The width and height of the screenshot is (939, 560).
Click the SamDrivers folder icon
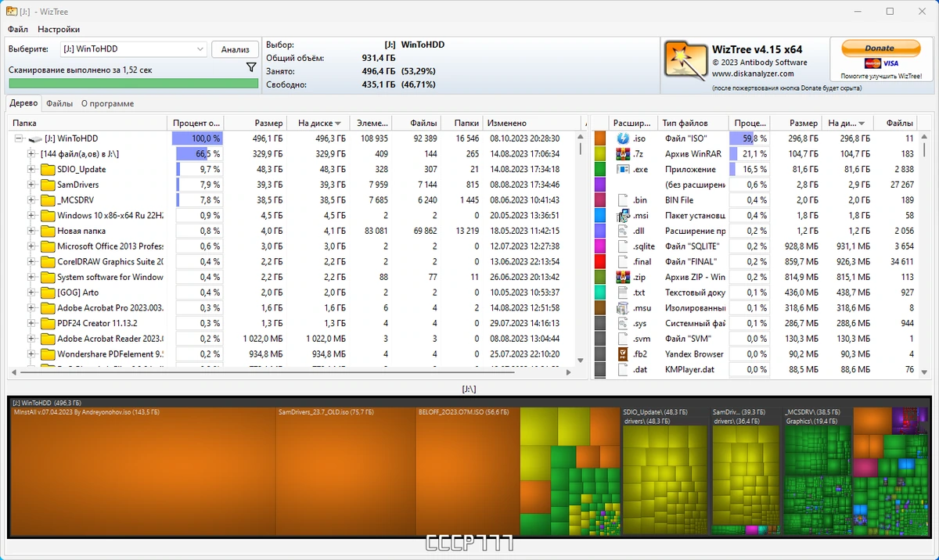point(48,185)
